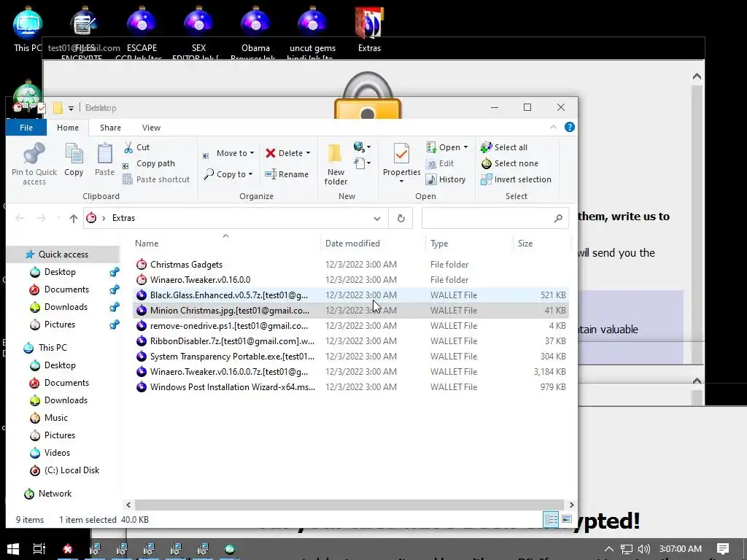Select This PC in navigation pane
The image size is (747, 560).
coord(53,348)
